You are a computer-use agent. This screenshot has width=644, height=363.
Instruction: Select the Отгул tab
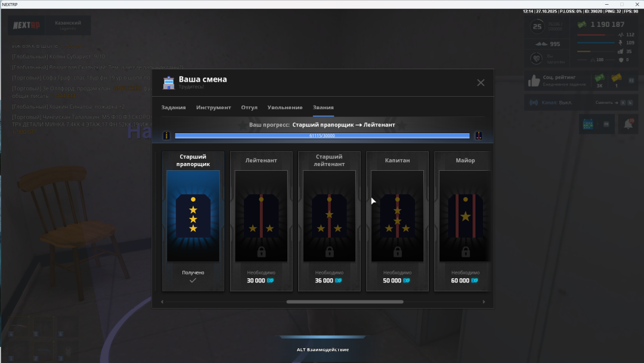pyautogui.click(x=249, y=107)
